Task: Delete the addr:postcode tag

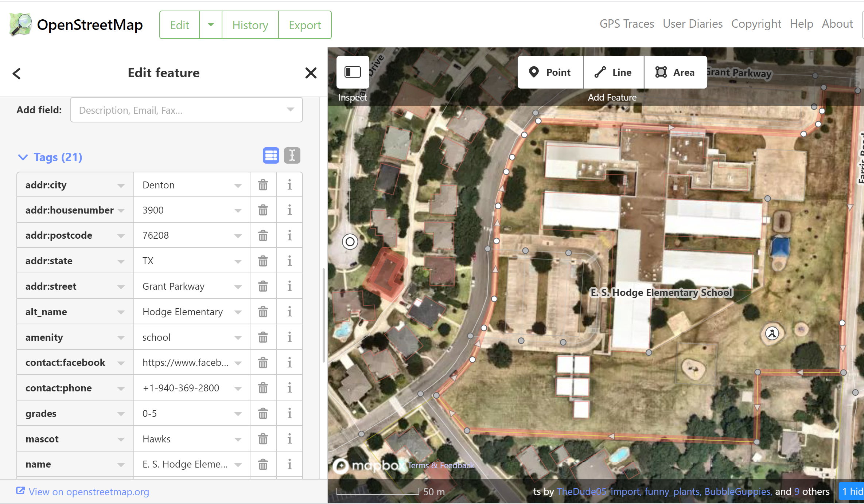Action: 263,235
